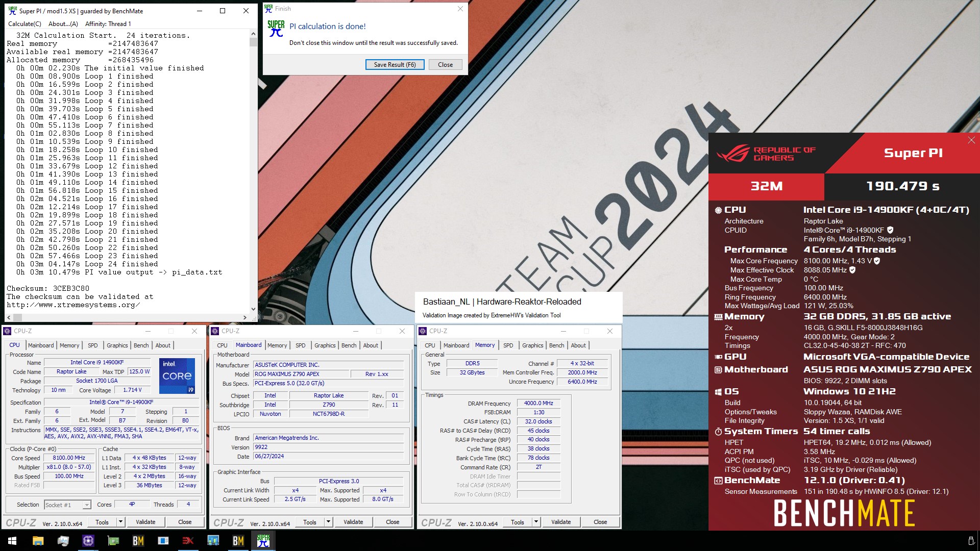Open the blue window taskbar icon
980x551 pixels.
coord(163,541)
